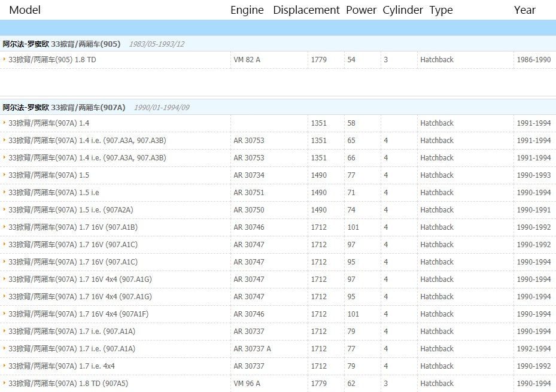
Task: Click the arrow bullet beside the 1.5 i.e. (907A2A) row
Action: point(4,209)
